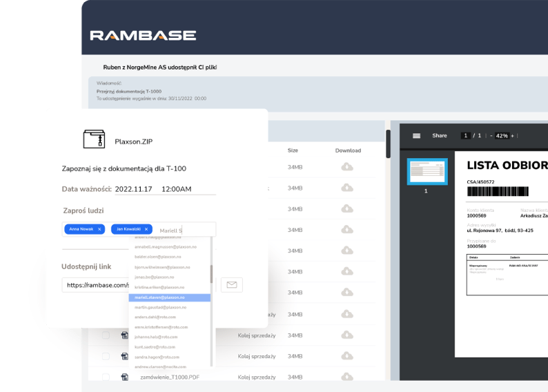Viewport: 548px width, 392px height.
Task: Select bjorn.wilhelmsen@plaxson.no from suggestions
Action: [162, 267]
